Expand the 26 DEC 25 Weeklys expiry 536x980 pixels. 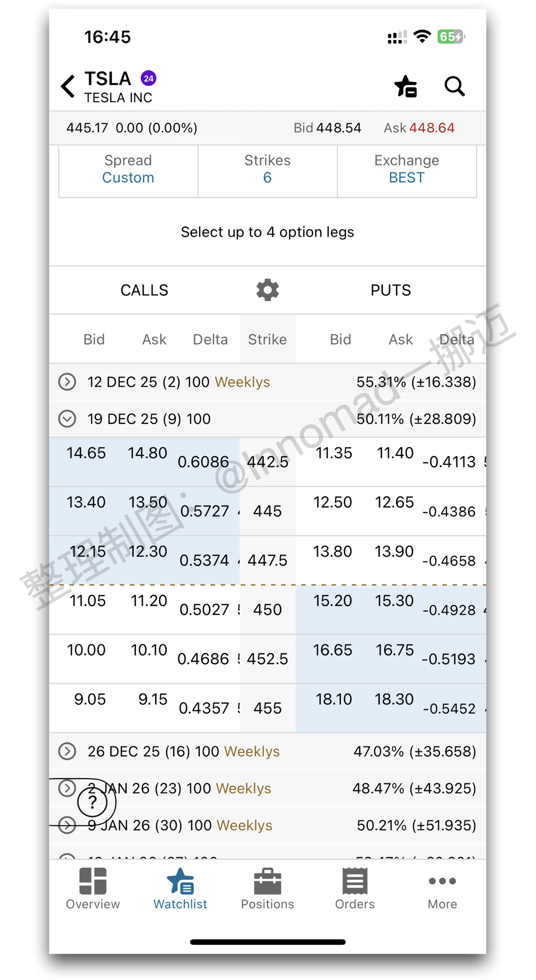click(x=67, y=751)
